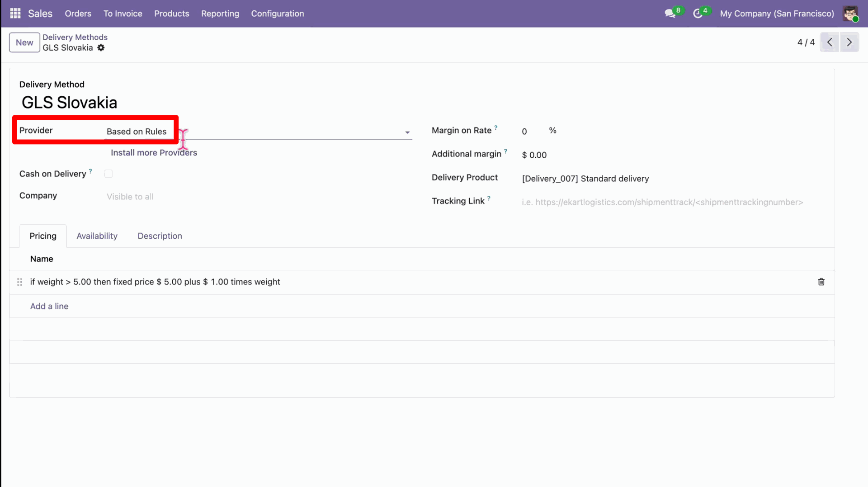Viewport: 868px width, 487px height.
Task: Open the activities clock icon
Action: [698, 14]
